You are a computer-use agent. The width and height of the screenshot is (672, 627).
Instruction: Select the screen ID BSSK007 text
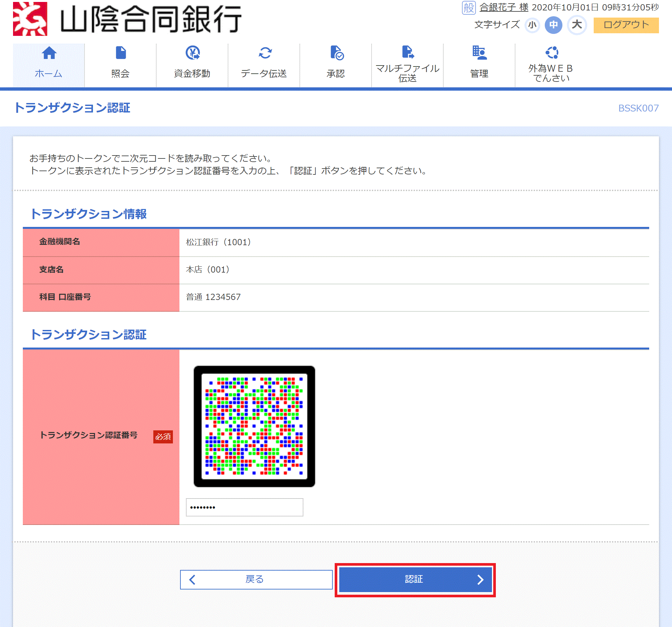[x=638, y=108]
